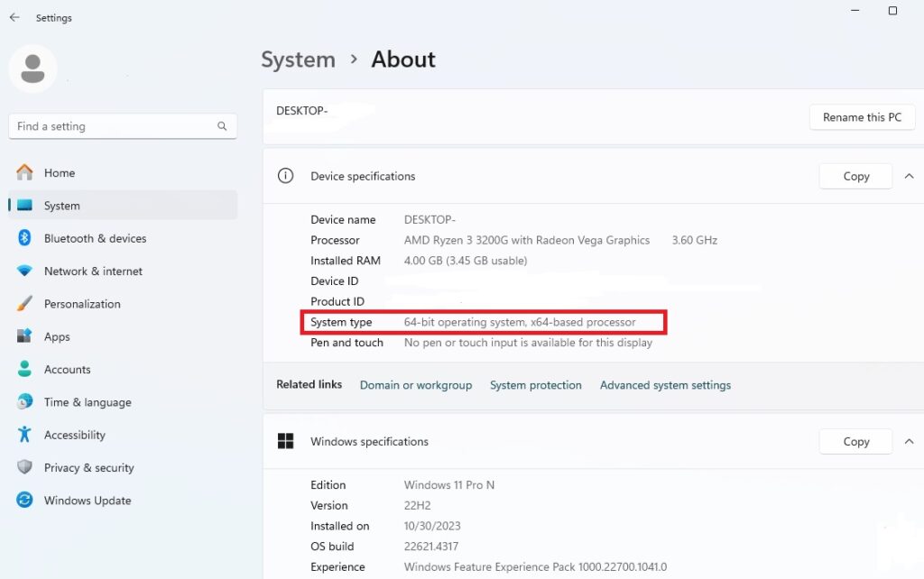This screenshot has height=579, width=924.
Task: Open System from the breadcrumb
Action: [298, 60]
